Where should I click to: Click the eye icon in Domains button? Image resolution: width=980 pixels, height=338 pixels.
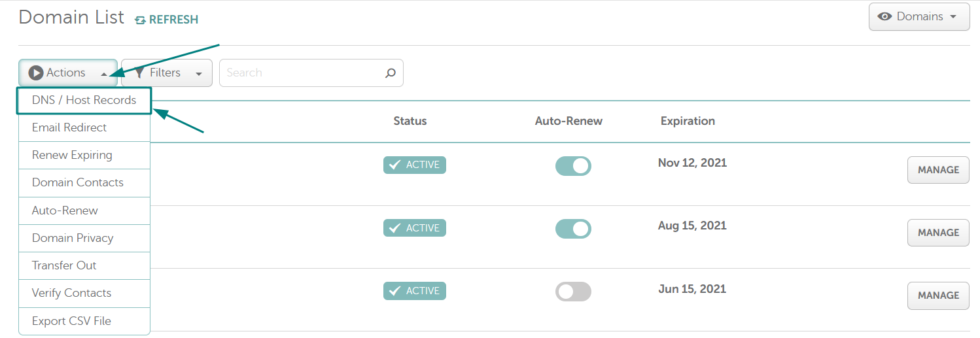pyautogui.click(x=884, y=16)
